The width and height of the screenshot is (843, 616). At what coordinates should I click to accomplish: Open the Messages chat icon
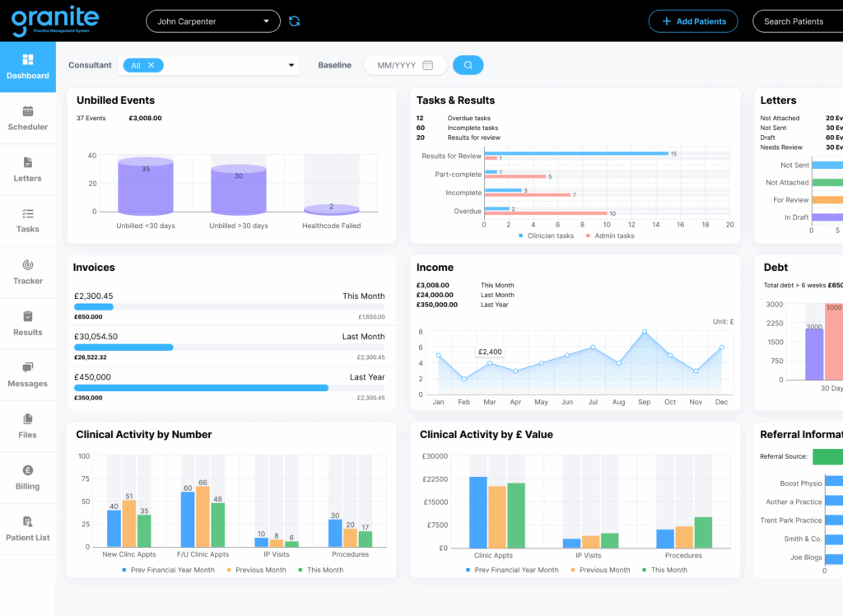[28, 367]
